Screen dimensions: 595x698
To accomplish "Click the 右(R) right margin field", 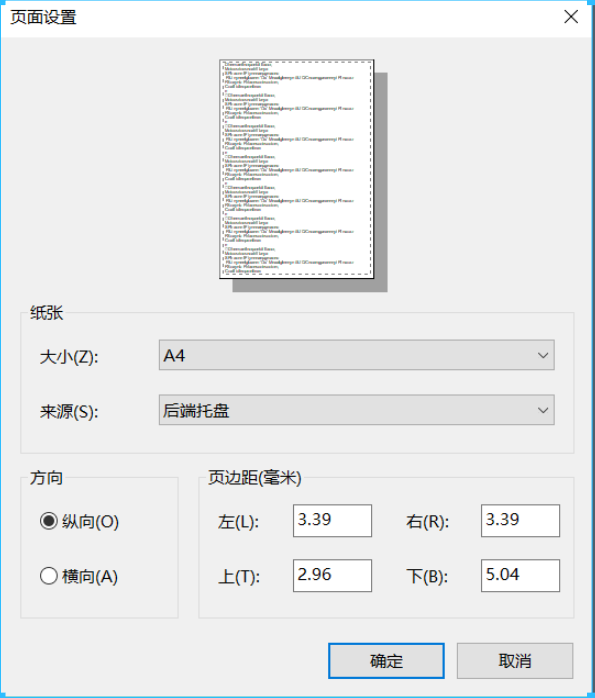I will click(520, 520).
